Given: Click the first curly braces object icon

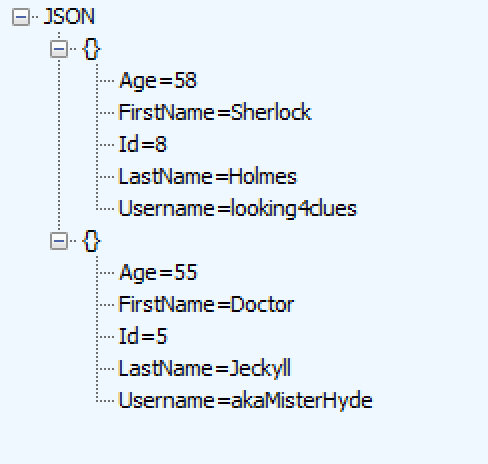Looking at the screenshot, I should [x=91, y=49].
